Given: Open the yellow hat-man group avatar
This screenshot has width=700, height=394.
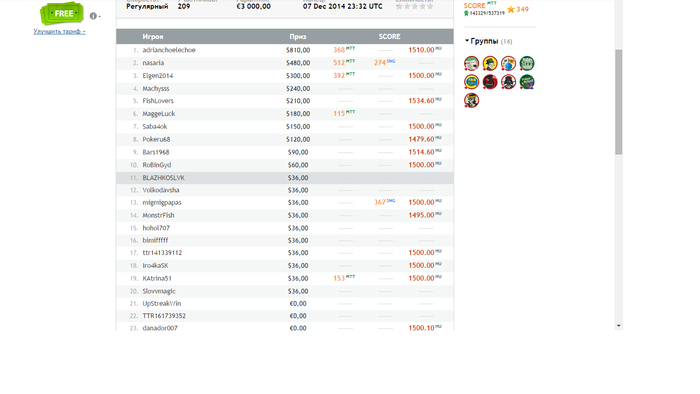Looking at the screenshot, I should [x=490, y=63].
